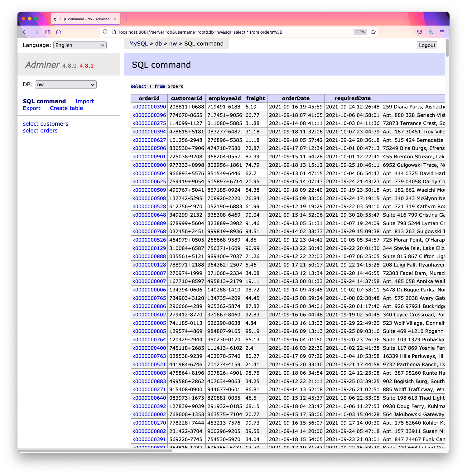Click the Logout button
The width and height of the screenshot is (467, 476).
coord(427,45)
